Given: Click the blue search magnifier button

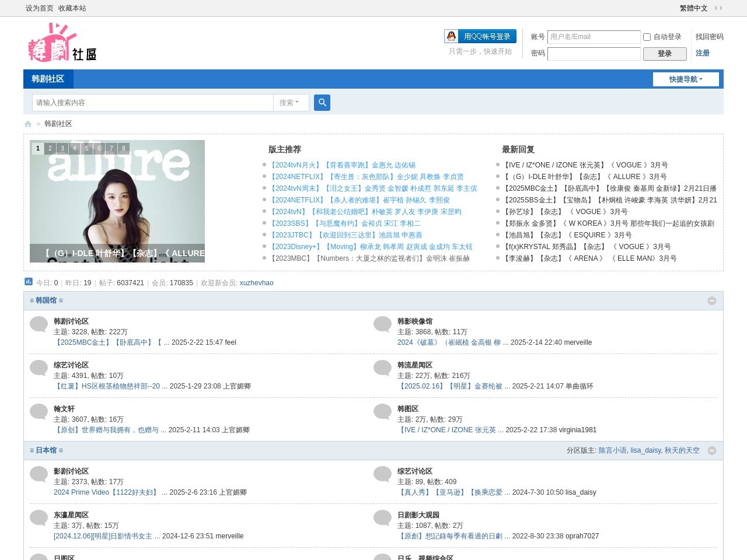Looking at the screenshot, I should pyautogui.click(x=322, y=103).
